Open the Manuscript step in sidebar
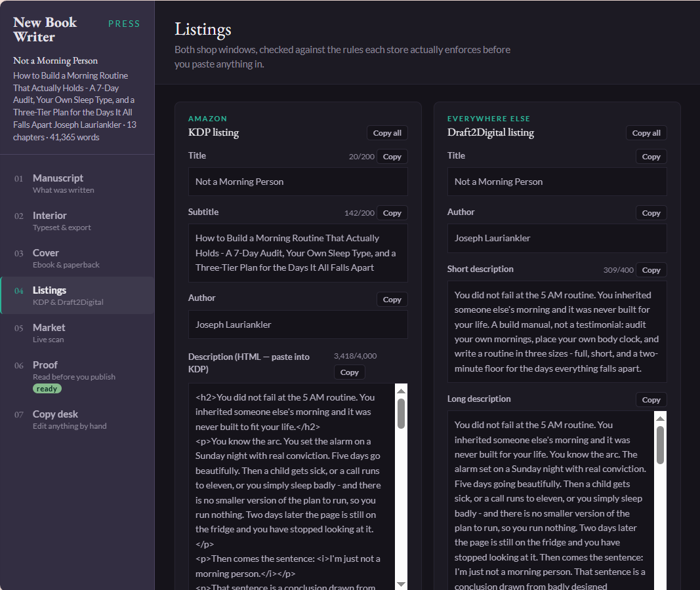The image size is (700, 590). (77, 184)
